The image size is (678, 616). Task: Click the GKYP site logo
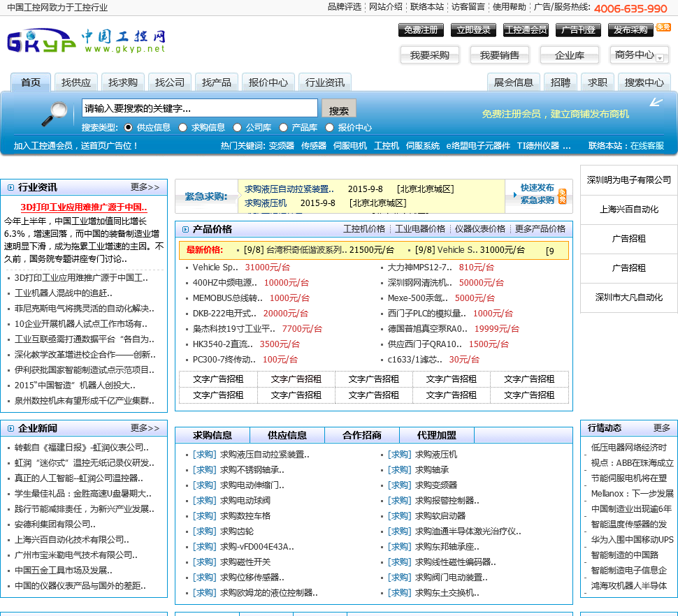pos(87,41)
